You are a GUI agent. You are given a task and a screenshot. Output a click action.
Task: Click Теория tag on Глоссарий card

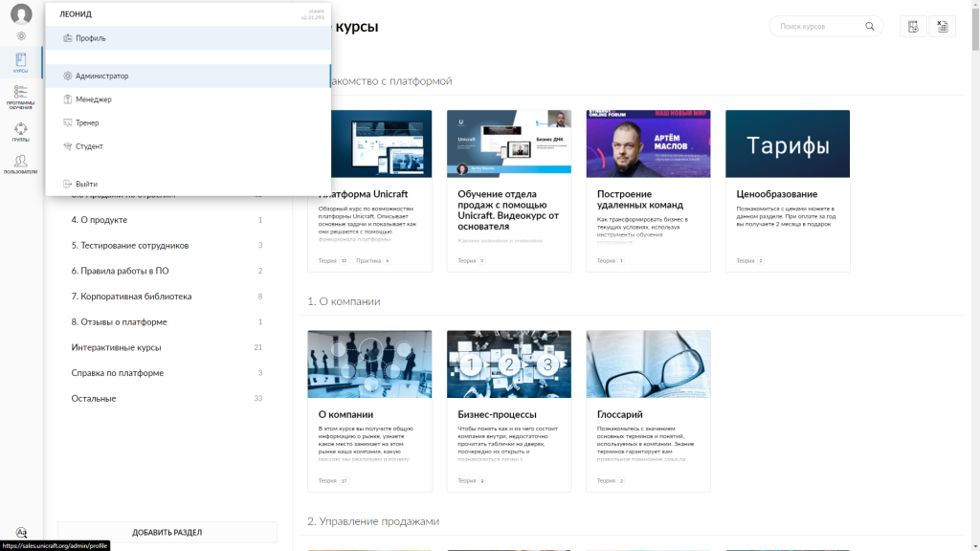(611, 481)
